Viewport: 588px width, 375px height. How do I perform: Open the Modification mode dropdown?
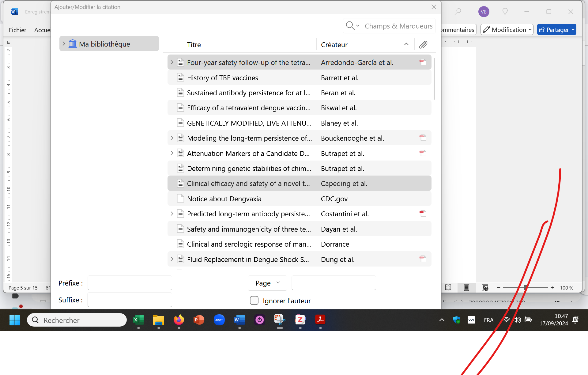pyautogui.click(x=507, y=30)
